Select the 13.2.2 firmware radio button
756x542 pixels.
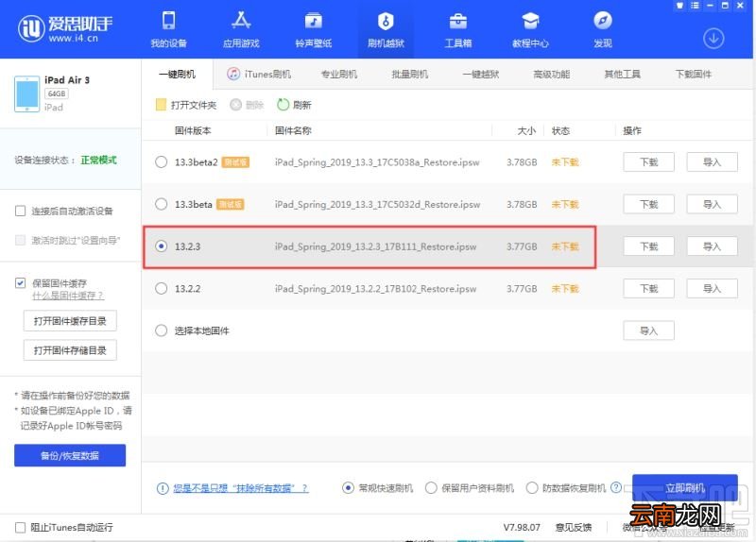click(161, 289)
